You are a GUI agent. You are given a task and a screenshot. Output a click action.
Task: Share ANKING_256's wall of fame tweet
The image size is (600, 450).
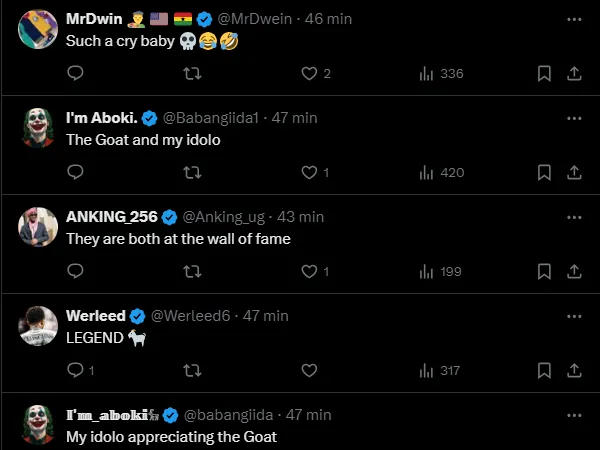(x=575, y=271)
